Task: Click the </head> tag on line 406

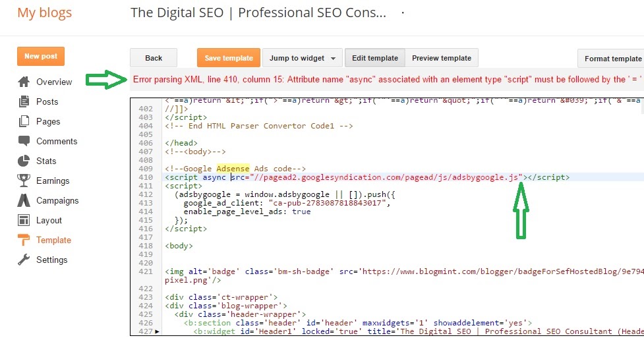Action: [181, 143]
